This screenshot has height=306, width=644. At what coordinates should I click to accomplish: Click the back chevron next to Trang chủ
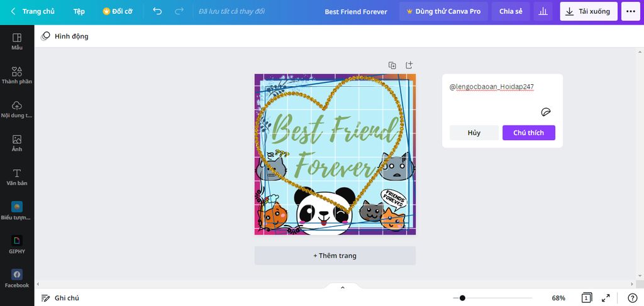tap(13, 11)
